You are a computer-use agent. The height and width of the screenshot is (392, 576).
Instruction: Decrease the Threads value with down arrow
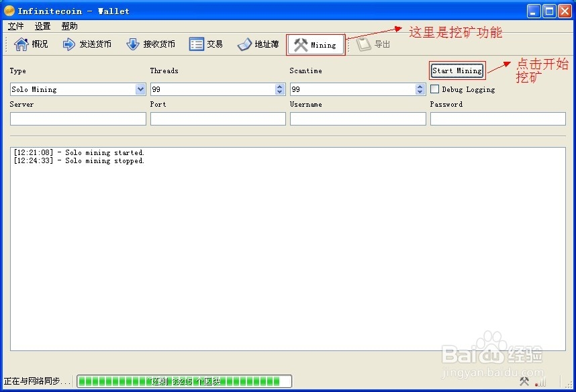[x=279, y=92]
